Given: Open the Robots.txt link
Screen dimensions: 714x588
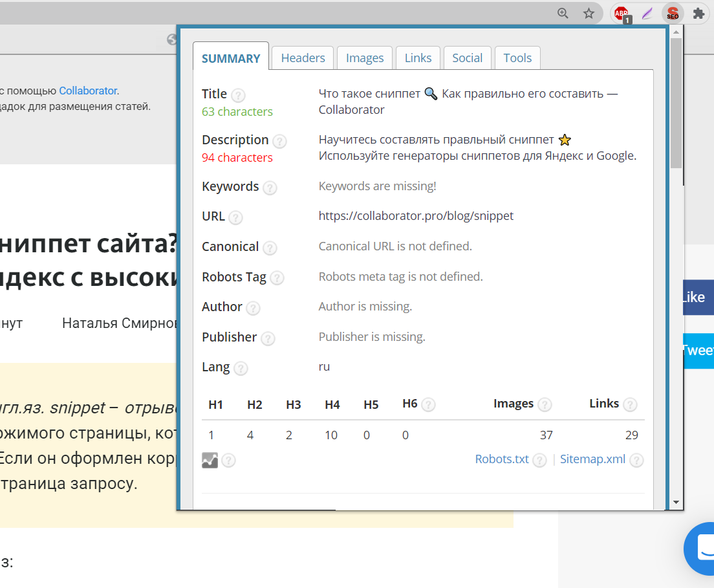Looking at the screenshot, I should click(502, 459).
